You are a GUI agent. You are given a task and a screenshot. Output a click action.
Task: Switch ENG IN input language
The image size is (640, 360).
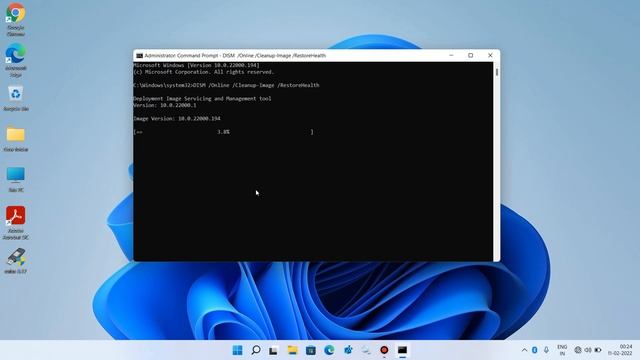[x=562, y=350]
